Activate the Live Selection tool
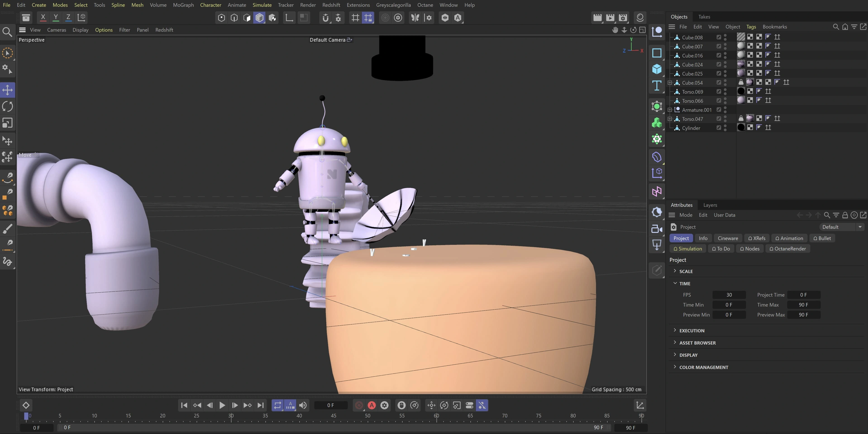The height and width of the screenshot is (434, 868). coord(7,53)
